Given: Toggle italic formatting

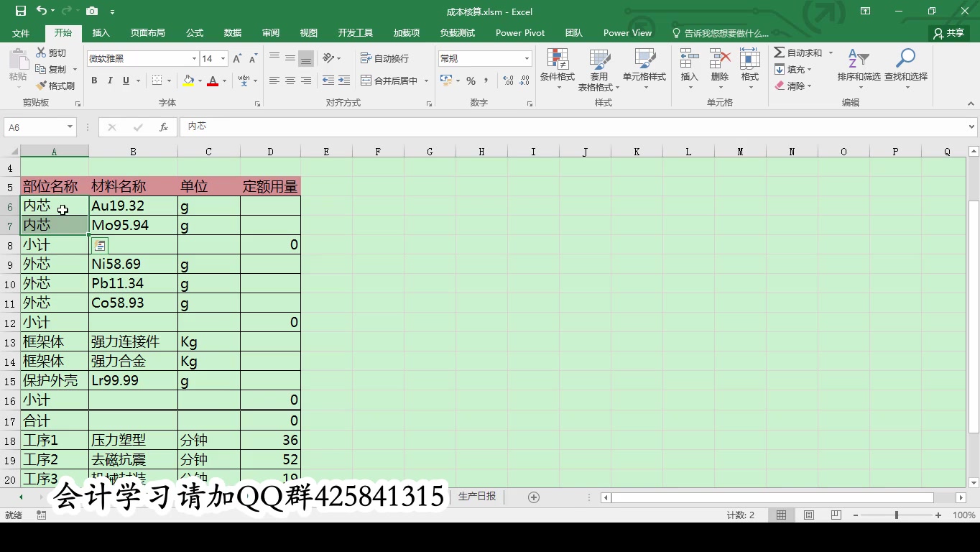Looking at the screenshot, I should point(110,80).
